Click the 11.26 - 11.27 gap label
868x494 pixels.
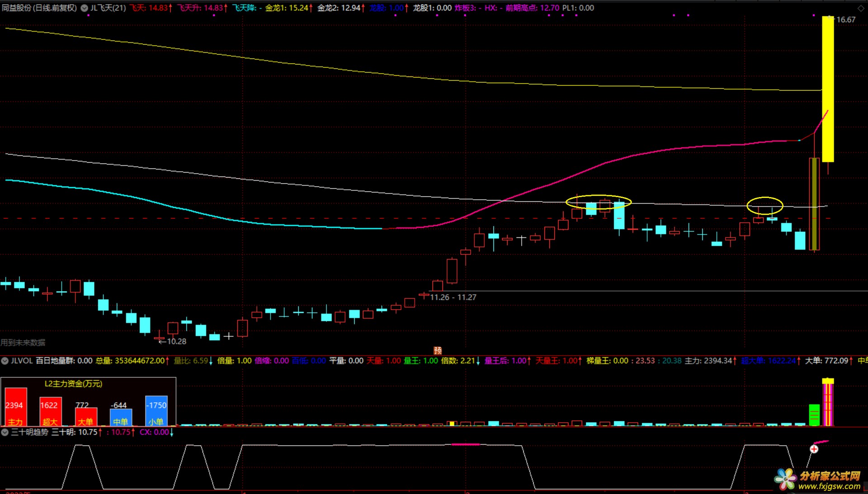[x=453, y=297]
